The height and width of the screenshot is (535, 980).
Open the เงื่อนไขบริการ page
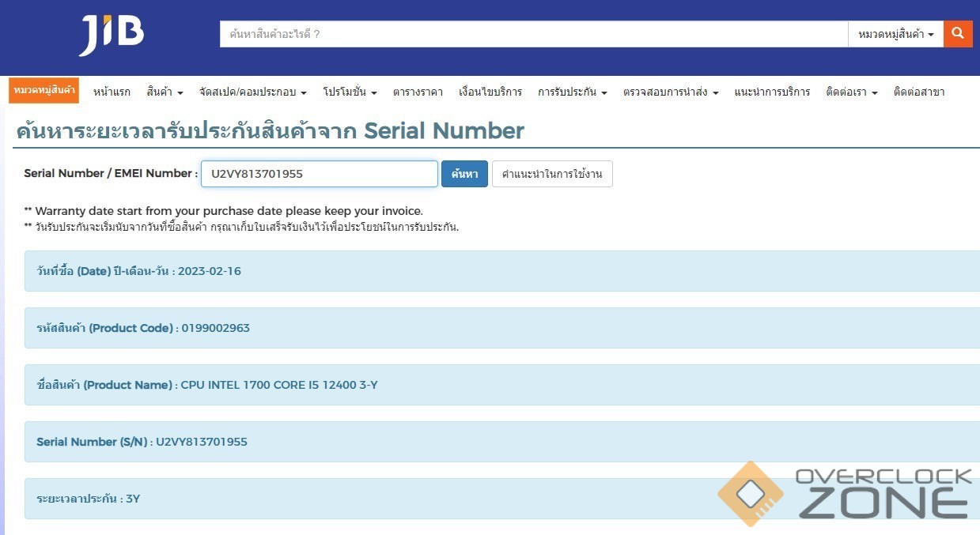click(490, 92)
